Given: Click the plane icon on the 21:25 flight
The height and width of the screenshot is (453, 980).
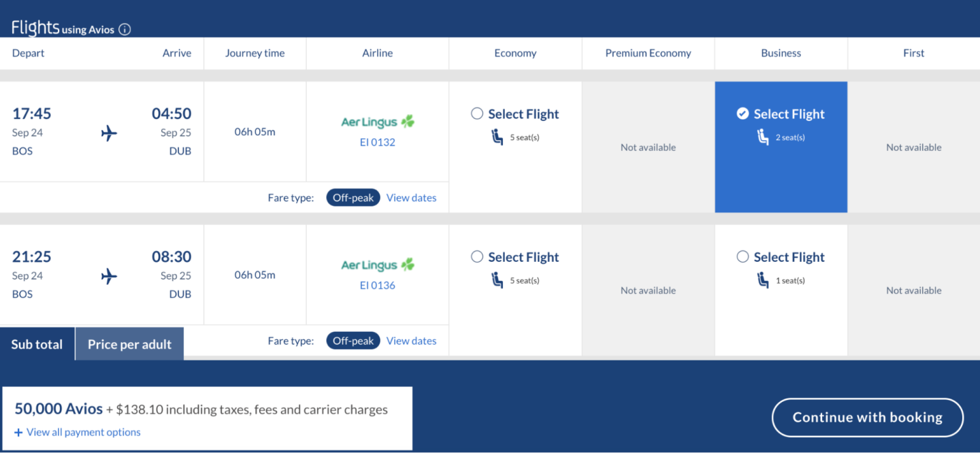Looking at the screenshot, I should pos(109,276).
